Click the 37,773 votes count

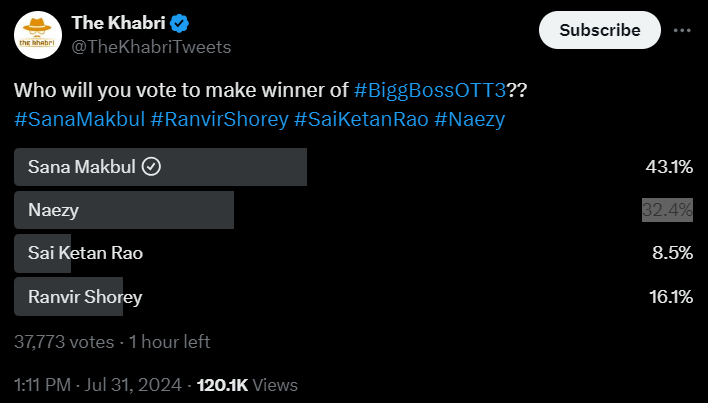pos(62,341)
